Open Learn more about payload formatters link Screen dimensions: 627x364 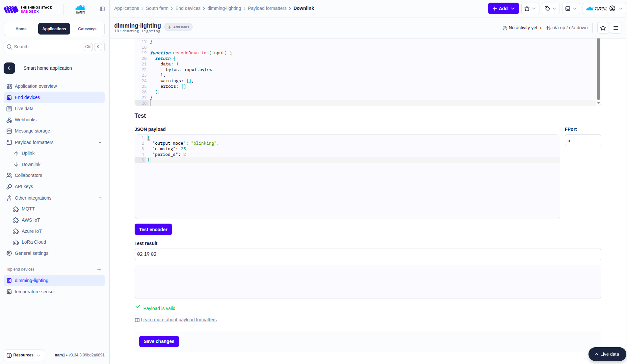tap(178, 320)
